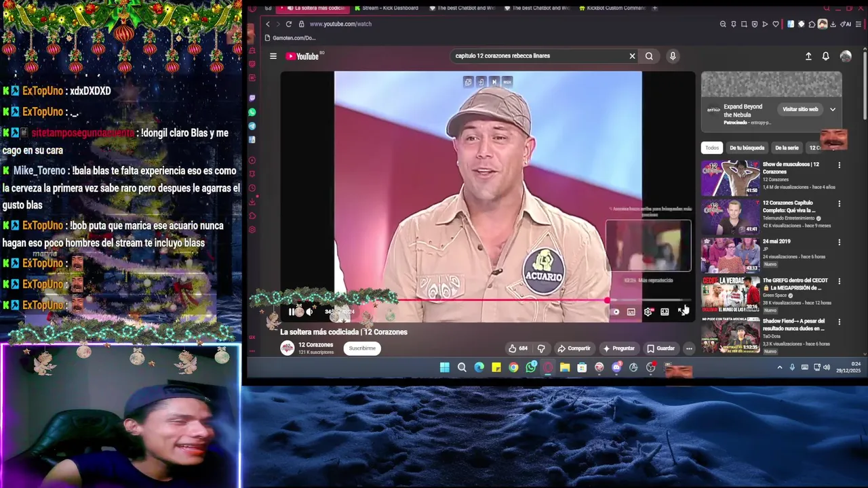The height and width of the screenshot is (488, 868).
Task: Open video settings gear
Action: point(648,312)
